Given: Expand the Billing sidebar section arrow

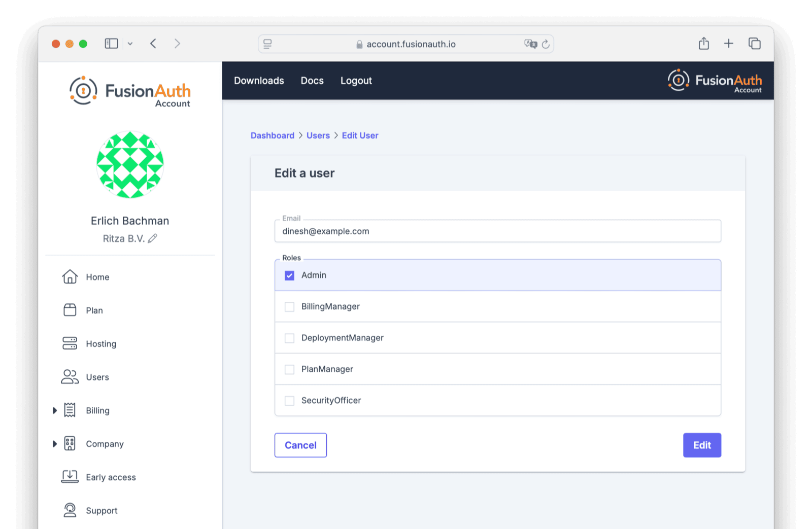Looking at the screenshot, I should point(54,410).
